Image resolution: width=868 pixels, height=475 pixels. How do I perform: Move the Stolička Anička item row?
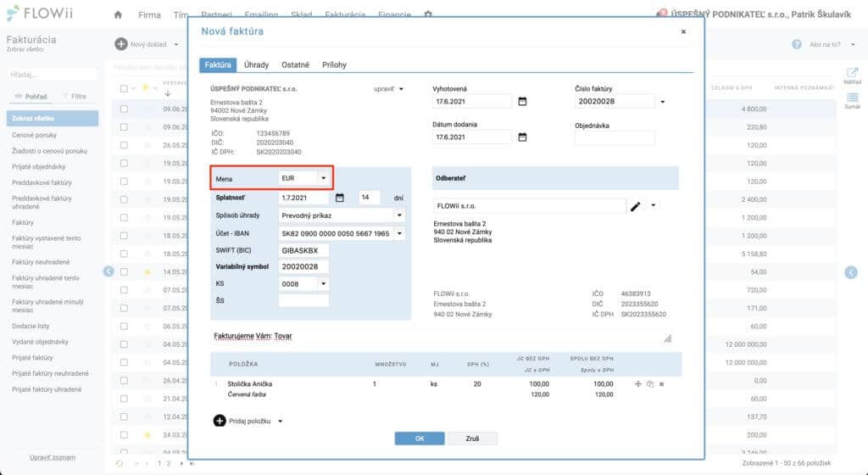click(637, 383)
